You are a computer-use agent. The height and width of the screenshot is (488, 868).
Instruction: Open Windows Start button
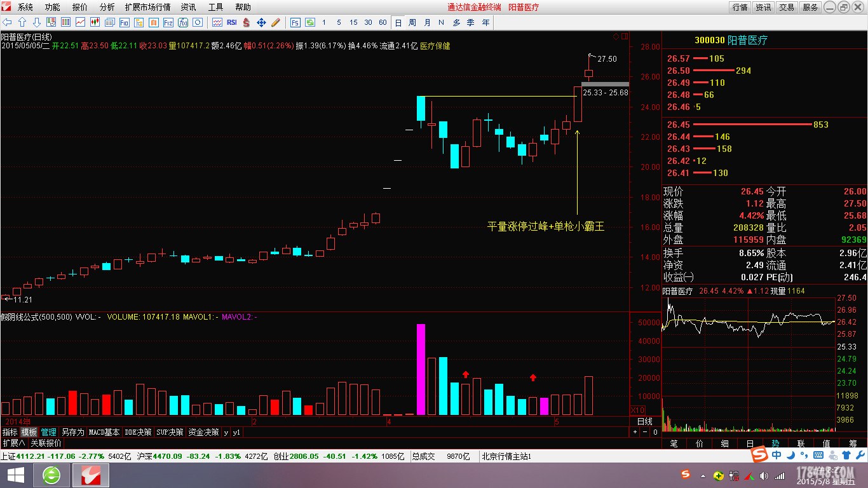[15, 475]
